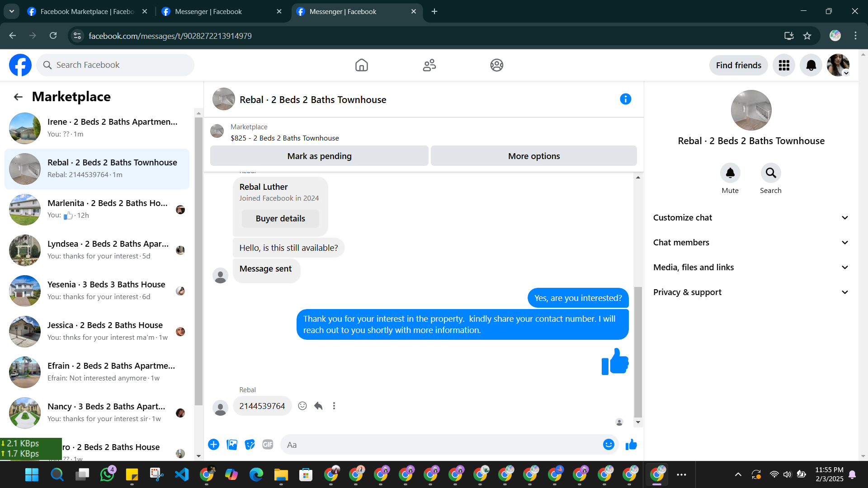Open the Friends icon in top navigation
Screen dimensions: 868x488
(429, 65)
